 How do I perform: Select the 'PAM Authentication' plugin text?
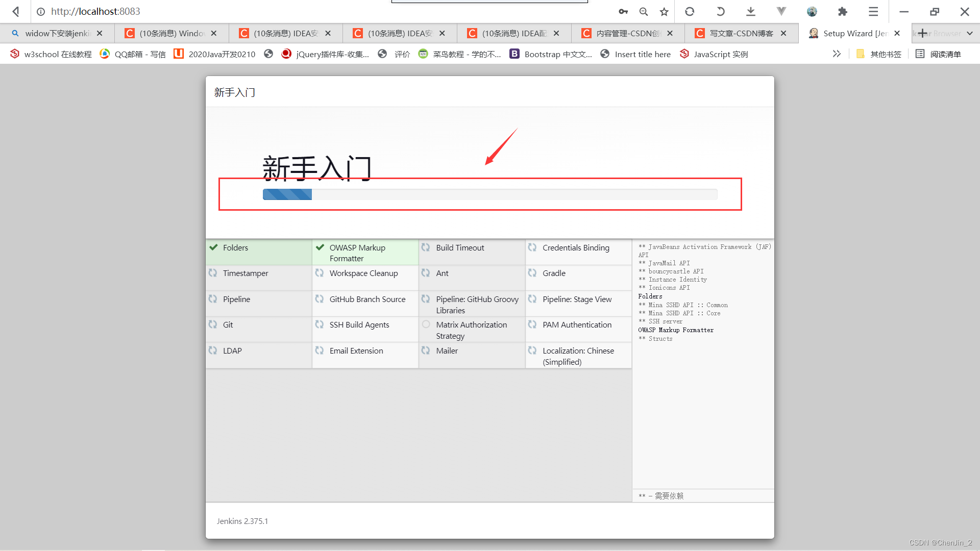coord(577,324)
